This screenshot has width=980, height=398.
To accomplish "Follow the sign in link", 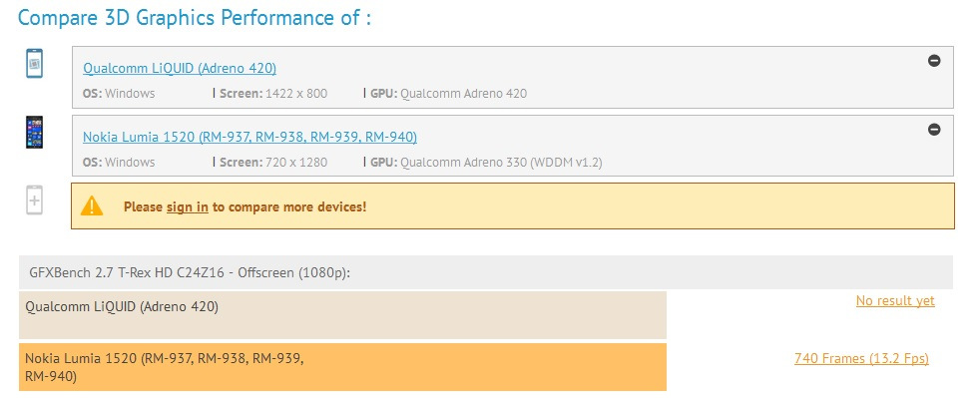I will coord(188,206).
